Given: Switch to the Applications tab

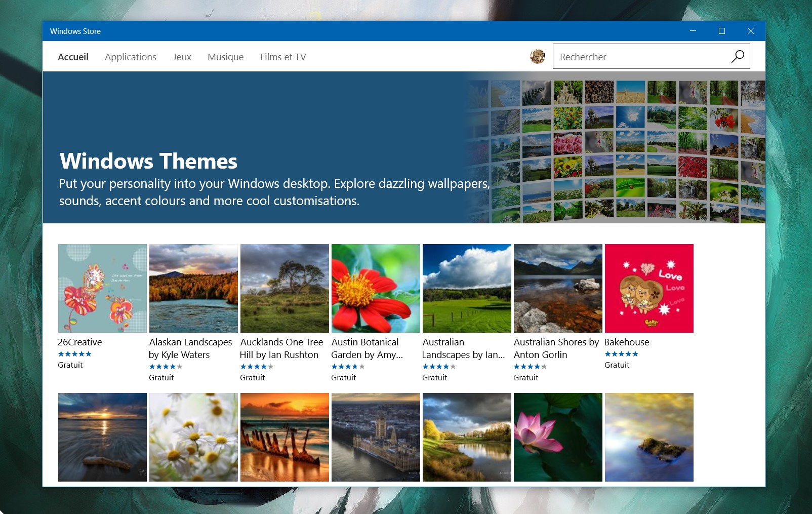Looking at the screenshot, I should (131, 57).
